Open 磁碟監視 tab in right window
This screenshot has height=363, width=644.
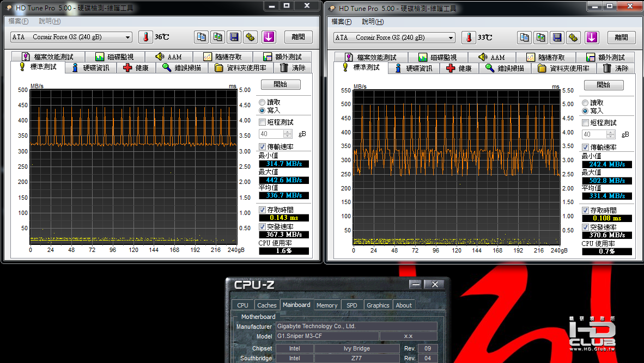coord(438,57)
